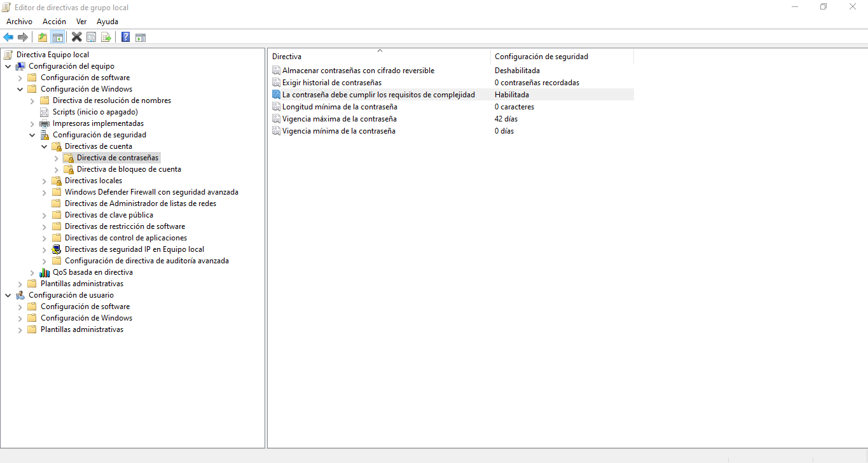Select the Vigencia máxima de la contraseña policy
Viewport: 868px width, 463px height.
pos(339,119)
